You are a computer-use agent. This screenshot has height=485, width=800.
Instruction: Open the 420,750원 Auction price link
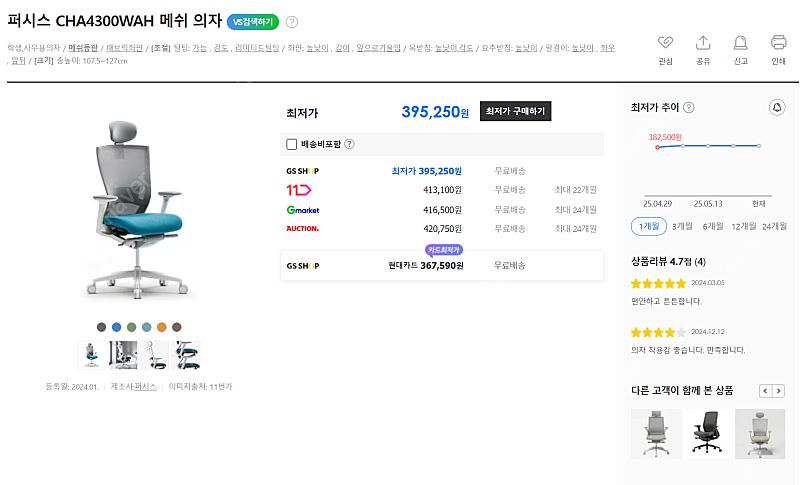click(x=442, y=229)
